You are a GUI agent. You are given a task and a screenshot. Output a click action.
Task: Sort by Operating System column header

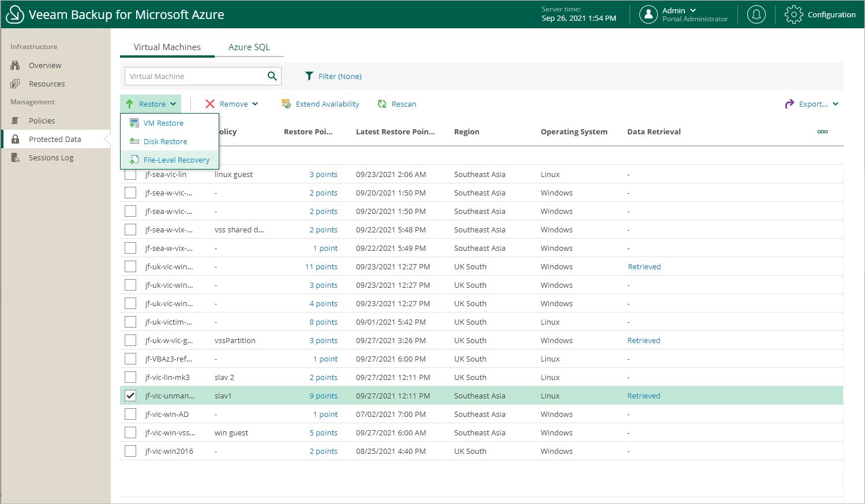[x=574, y=131]
